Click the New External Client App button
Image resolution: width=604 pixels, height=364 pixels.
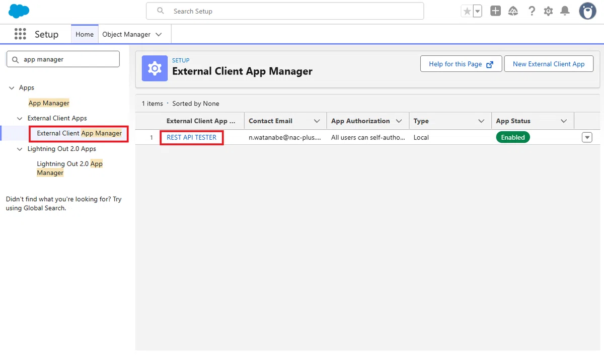point(549,64)
